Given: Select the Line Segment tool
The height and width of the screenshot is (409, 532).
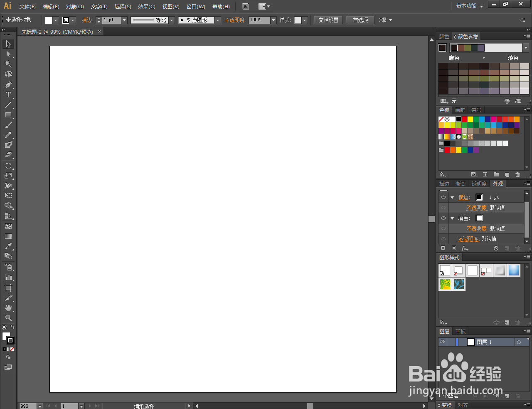Looking at the screenshot, I should point(8,105).
